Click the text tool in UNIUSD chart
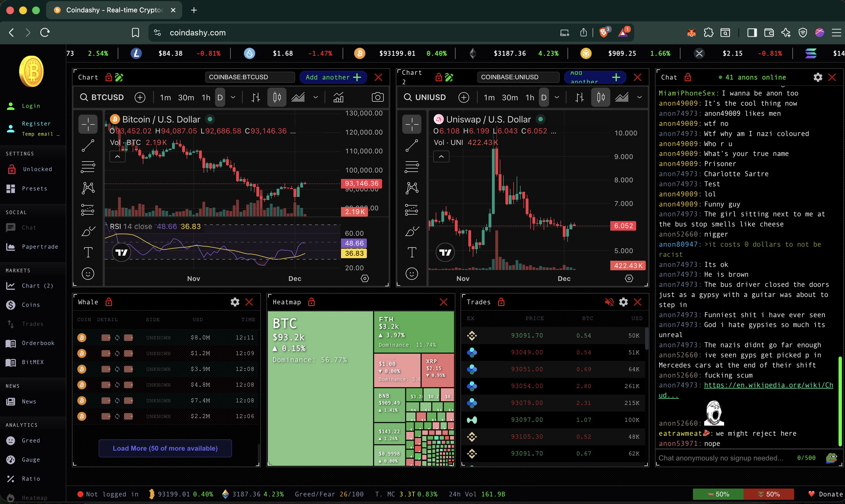845x504 pixels. 412,252
